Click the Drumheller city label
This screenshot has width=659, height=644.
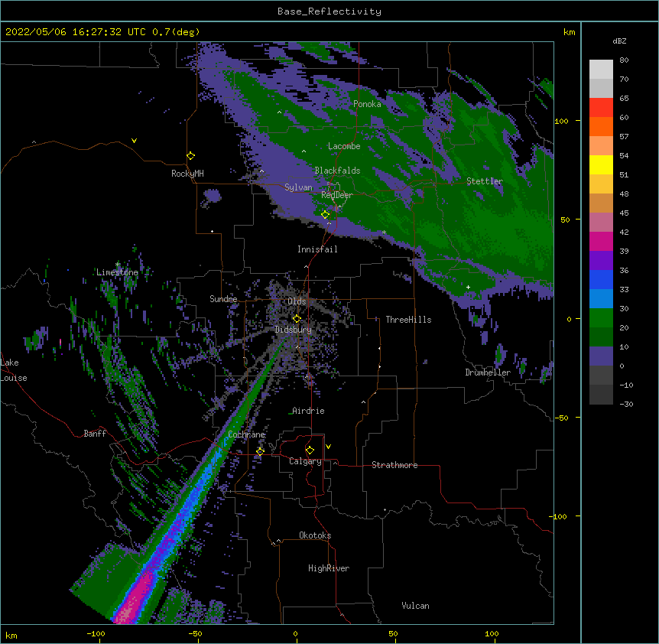[488, 372]
